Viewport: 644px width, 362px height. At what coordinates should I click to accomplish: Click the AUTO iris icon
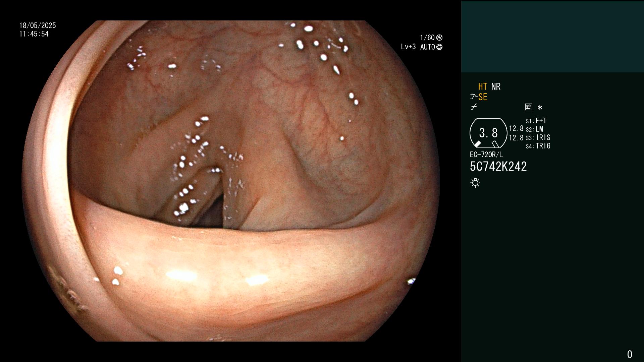pos(439,47)
